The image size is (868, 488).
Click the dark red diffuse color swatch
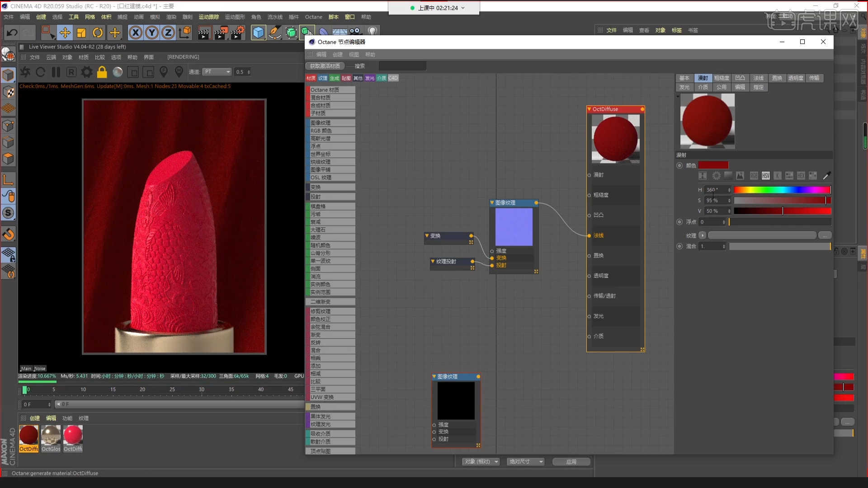[713, 165]
